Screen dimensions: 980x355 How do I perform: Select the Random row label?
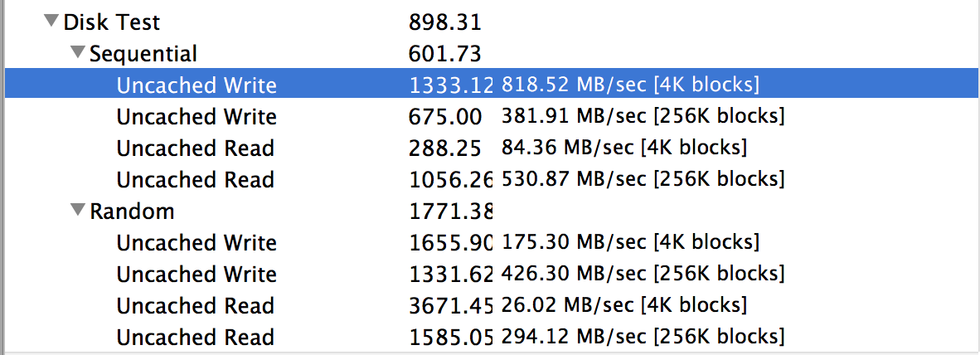(x=132, y=212)
